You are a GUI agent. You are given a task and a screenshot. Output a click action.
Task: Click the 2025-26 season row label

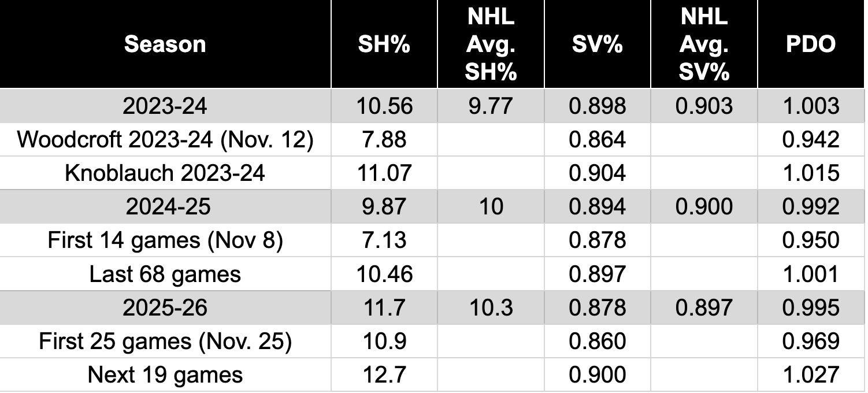coord(165,307)
